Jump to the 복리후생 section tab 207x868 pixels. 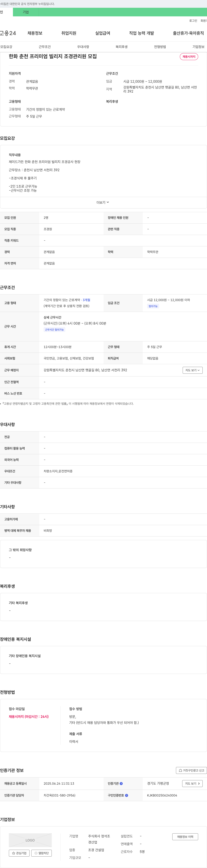click(121, 47)
